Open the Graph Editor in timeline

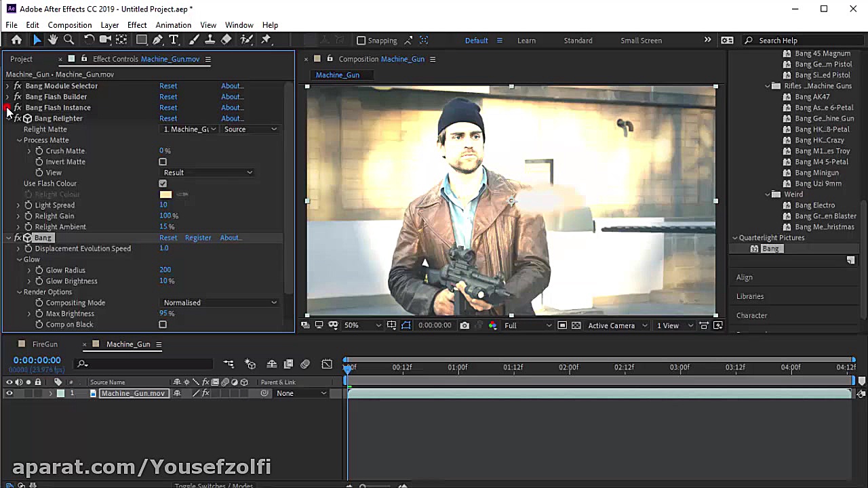[x=327, y=364]
